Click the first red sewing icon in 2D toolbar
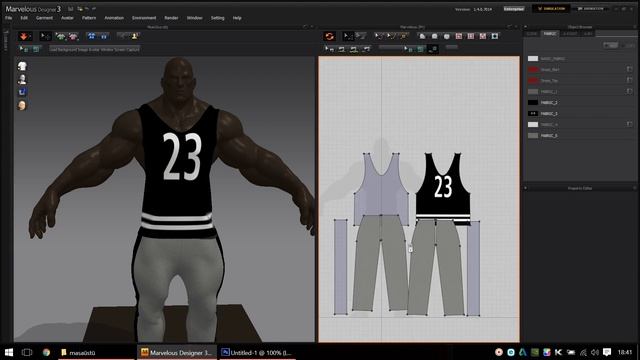The height and width of the screenshot is (360, 640). point(459,36)
